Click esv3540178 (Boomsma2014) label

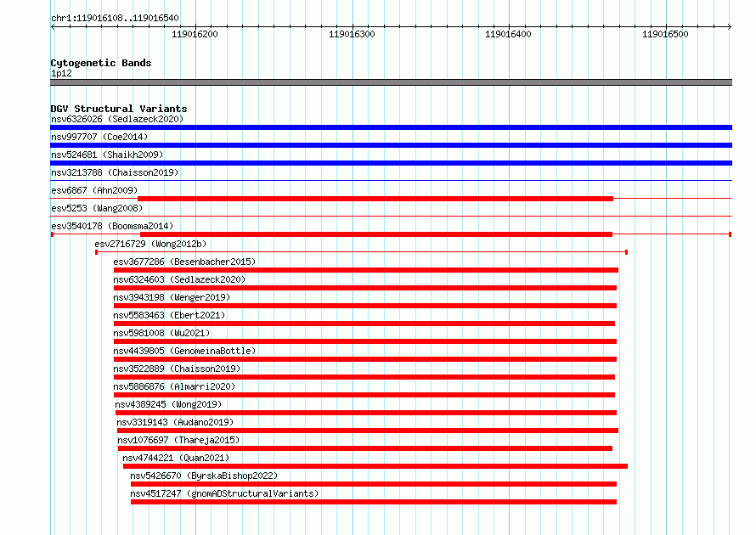tap(112, 226)
